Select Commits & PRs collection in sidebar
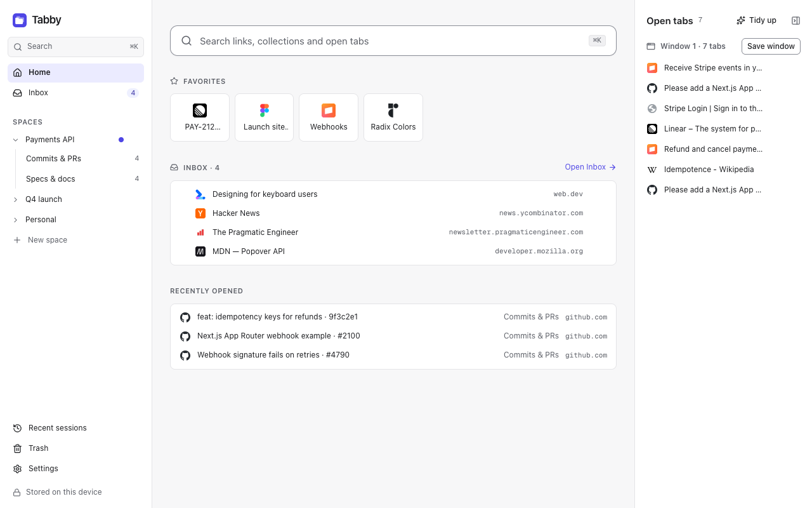 pos(82,159)
